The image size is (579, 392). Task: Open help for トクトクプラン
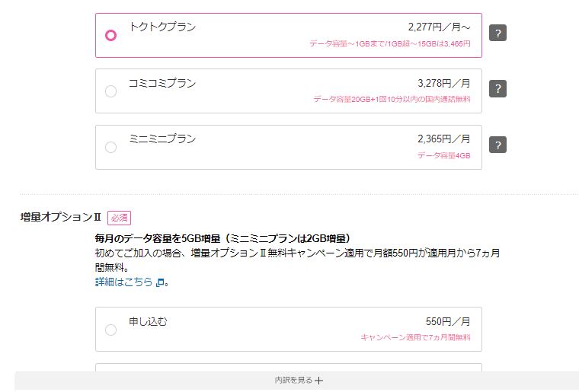coord(497,33)
